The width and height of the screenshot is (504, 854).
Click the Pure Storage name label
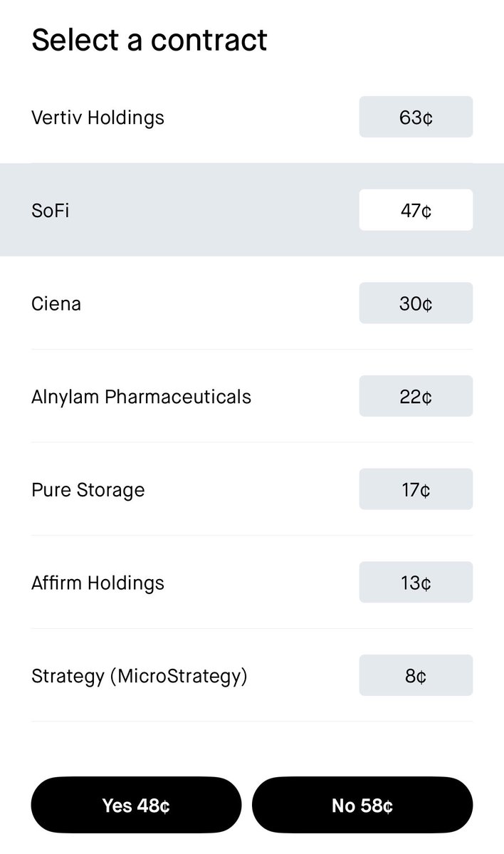[x=88, y=489]
